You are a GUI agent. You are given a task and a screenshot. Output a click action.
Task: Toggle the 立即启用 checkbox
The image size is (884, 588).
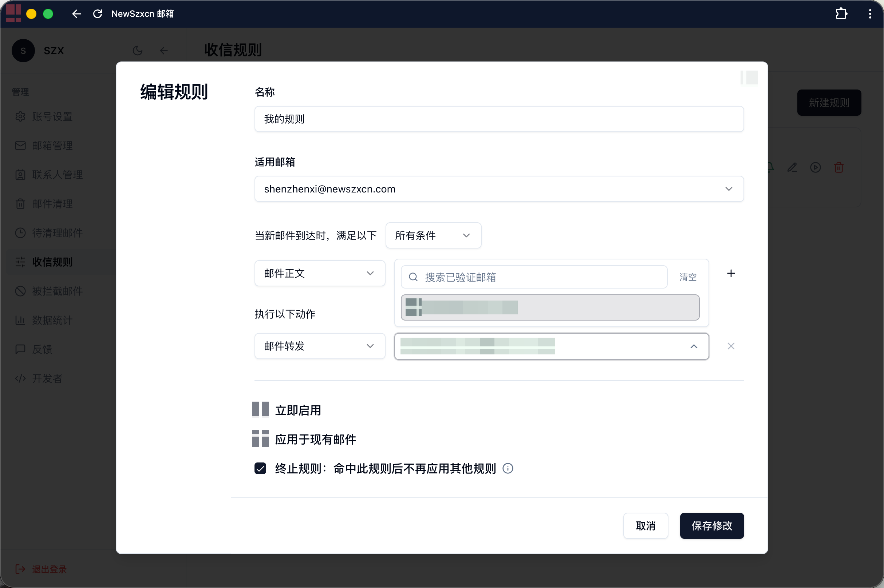pos(260,409)
